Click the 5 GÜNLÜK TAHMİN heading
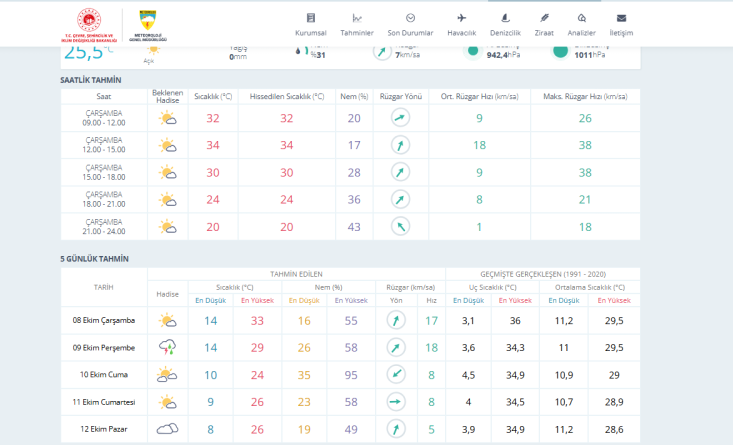Image resolution: width=733 pixels, height=445 pixels. pos(94,258)
